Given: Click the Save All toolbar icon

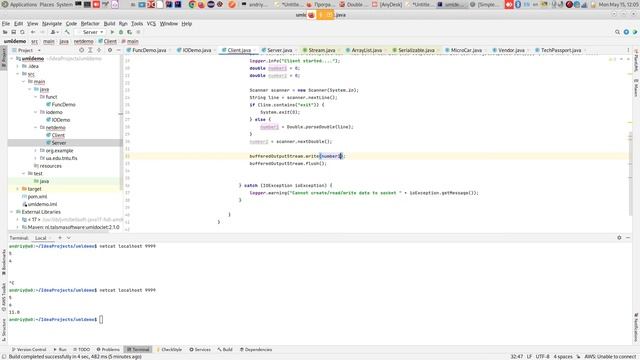Looking at the screenshot, I should pyautogui.click(x=13, y=32).
